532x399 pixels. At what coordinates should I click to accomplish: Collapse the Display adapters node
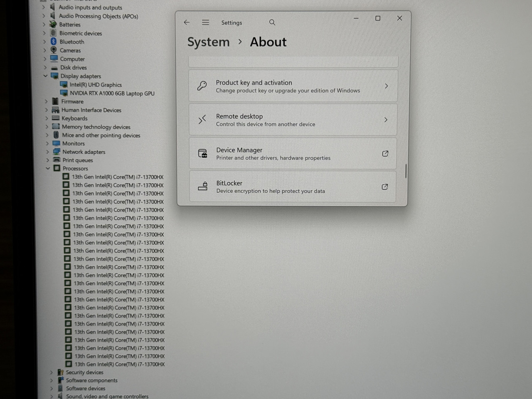point(45,76)
